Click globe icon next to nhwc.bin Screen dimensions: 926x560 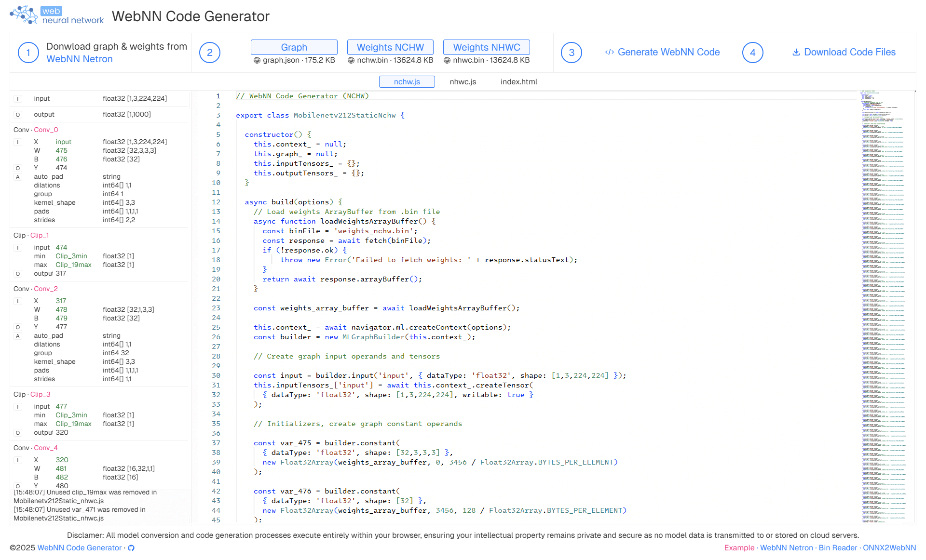447,61
